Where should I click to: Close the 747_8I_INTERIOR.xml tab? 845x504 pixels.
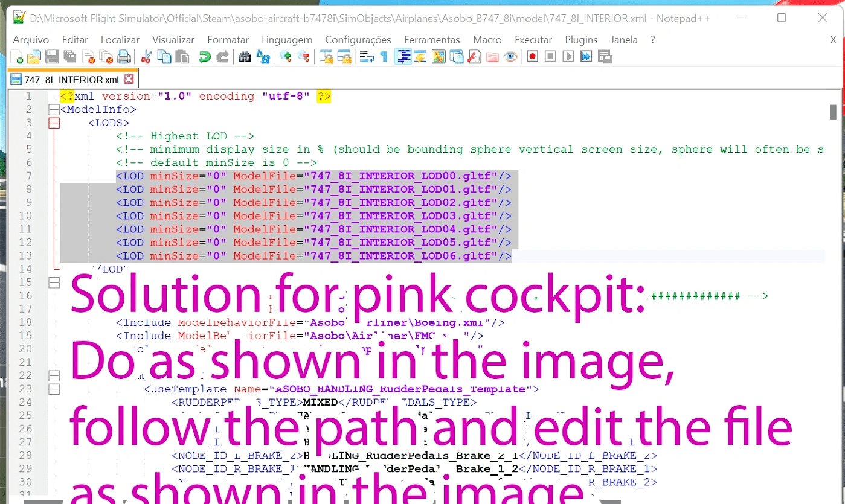point(128,79)
